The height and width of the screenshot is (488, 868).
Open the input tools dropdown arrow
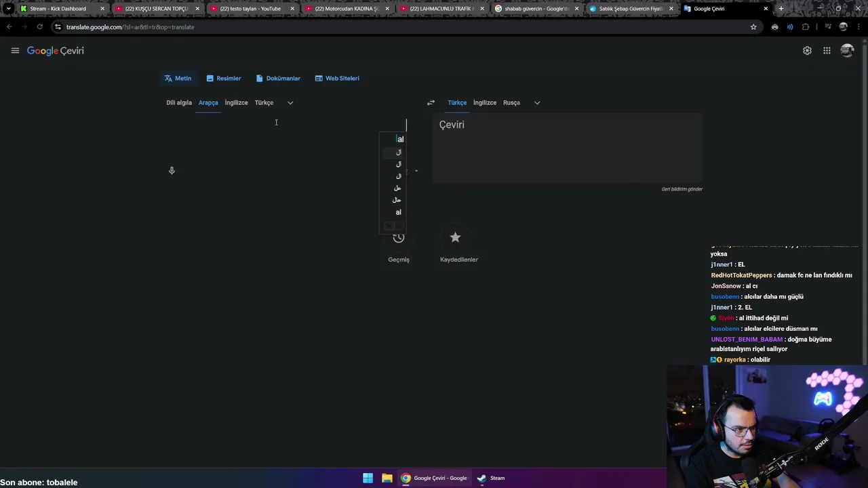tap(416, 171)
